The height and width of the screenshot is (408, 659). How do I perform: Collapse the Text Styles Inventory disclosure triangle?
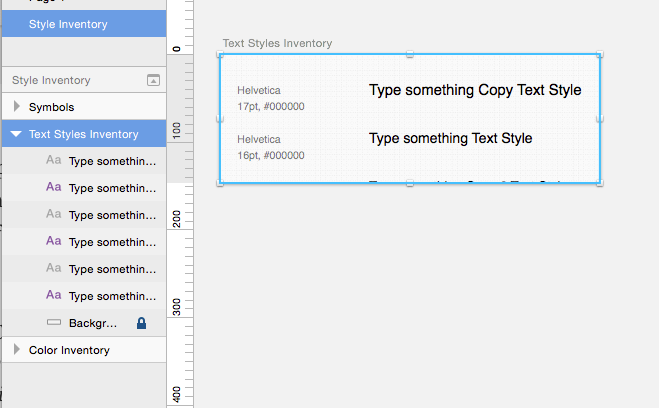16,134
